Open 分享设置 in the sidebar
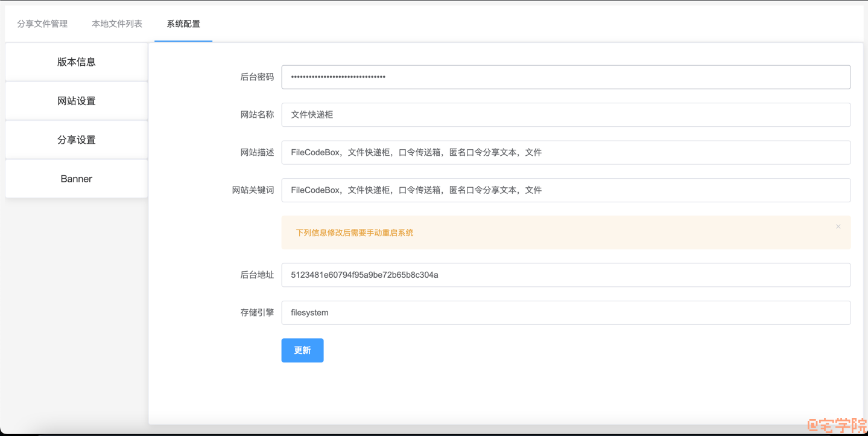 point(77,140)
